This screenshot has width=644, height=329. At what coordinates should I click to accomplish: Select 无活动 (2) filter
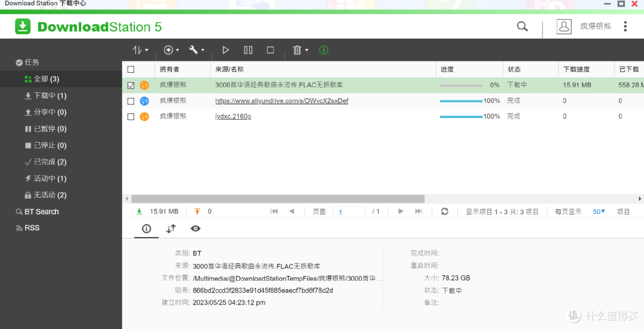click(45, 195)
